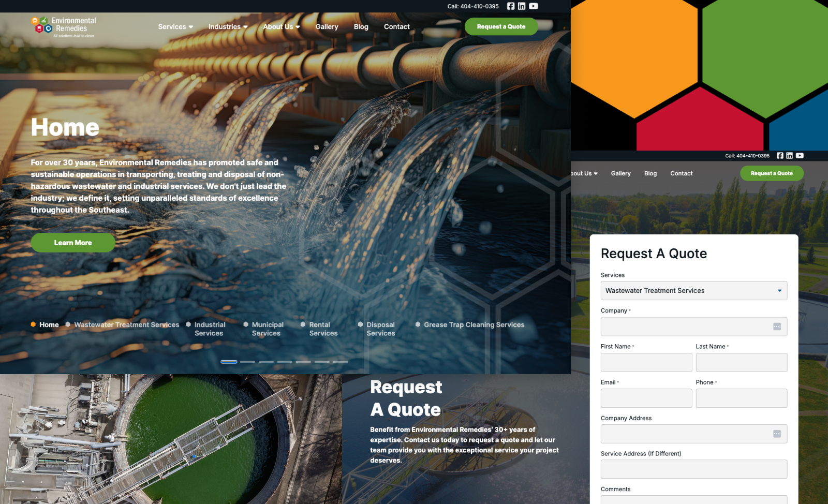The image size is (828, 504).
Task: Click the Facebook icon in the homepage header
Action: pyautogui.click(x=511, y=6)
